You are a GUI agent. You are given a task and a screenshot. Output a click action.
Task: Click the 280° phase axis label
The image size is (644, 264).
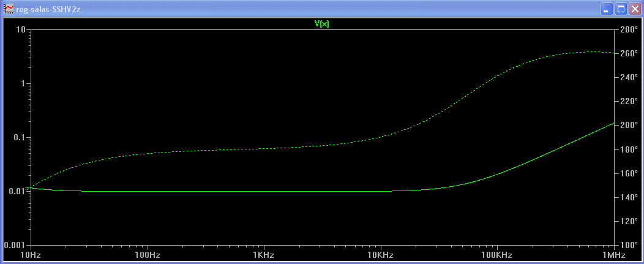[629, 29]
